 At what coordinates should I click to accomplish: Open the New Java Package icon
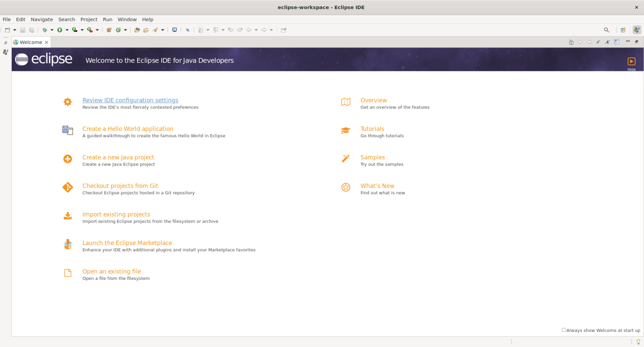coord(109,30)
